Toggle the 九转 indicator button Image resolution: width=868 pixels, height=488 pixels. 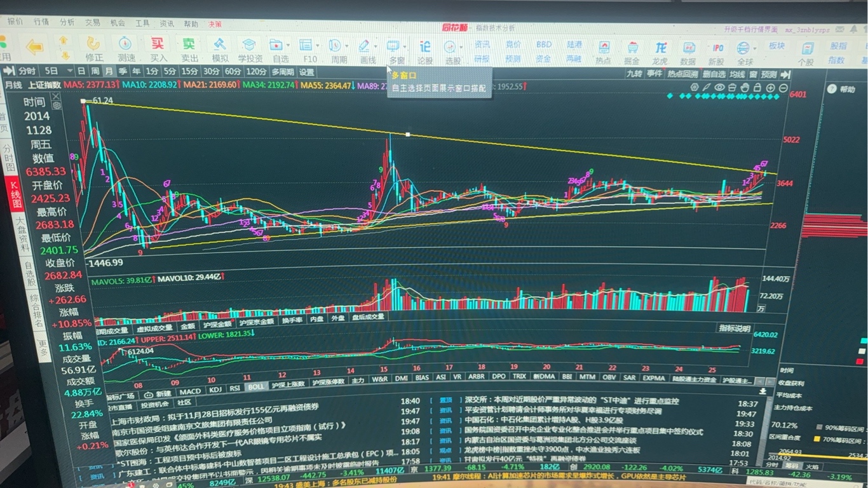[x=634, y=74]
